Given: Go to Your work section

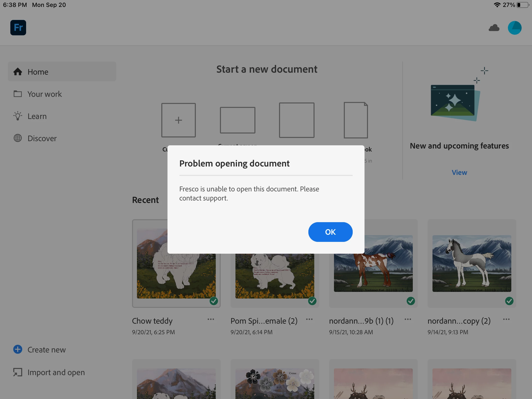Looking at the screenshot, I should click(45, 94).
